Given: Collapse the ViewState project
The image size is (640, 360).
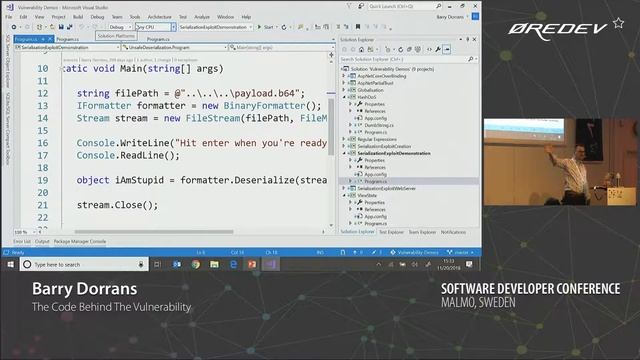Looking at the screenshot, I should (x=344, y=196).
